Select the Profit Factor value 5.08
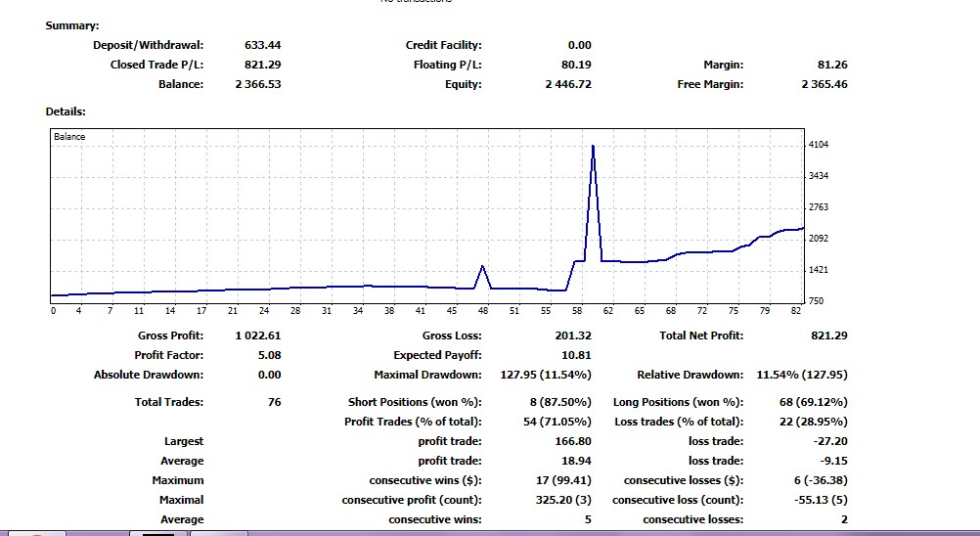The image size is (980, 536). (269, 355)
